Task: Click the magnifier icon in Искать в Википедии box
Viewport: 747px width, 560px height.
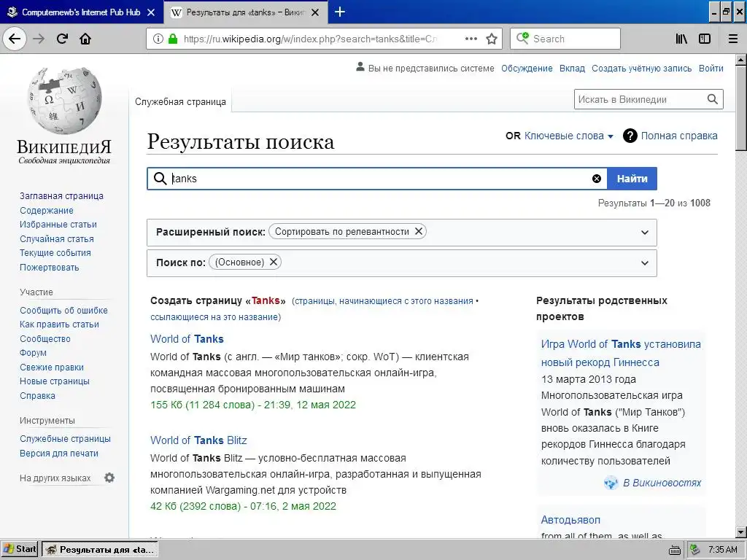Action: 712,99
